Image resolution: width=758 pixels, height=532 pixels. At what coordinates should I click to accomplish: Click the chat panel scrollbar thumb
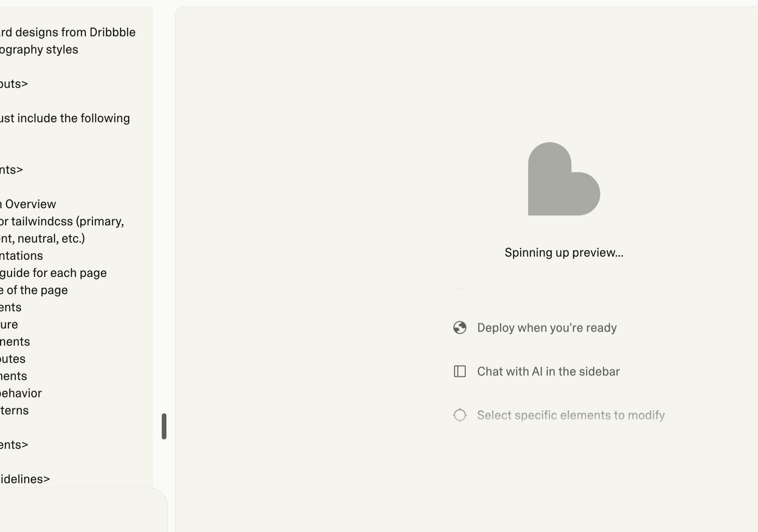coord(164,426)
